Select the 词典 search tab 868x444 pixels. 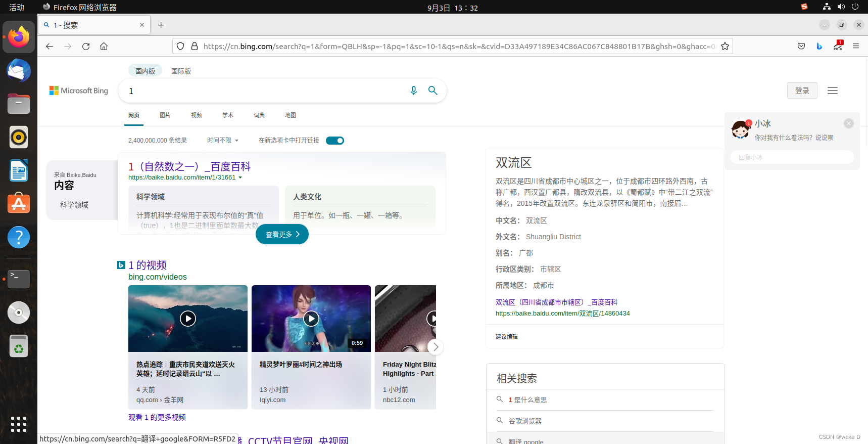click(x=259, y=115)
